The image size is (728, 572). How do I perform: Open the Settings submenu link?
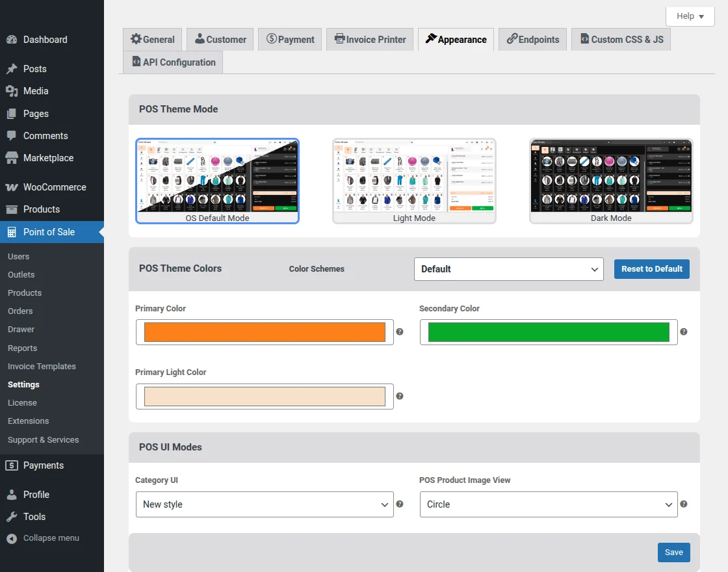[23, 384]
